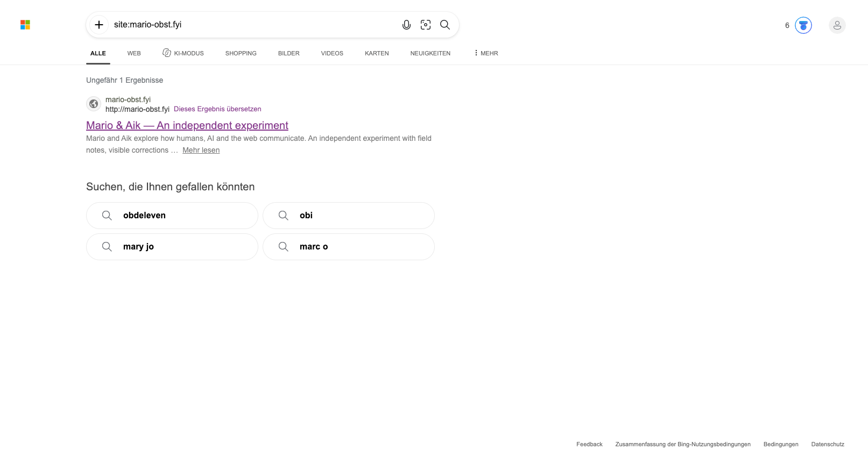Click the globe favicon of mario-obst.fyi result
Viewport: 868px width, 457px height.
click(94, 104)
